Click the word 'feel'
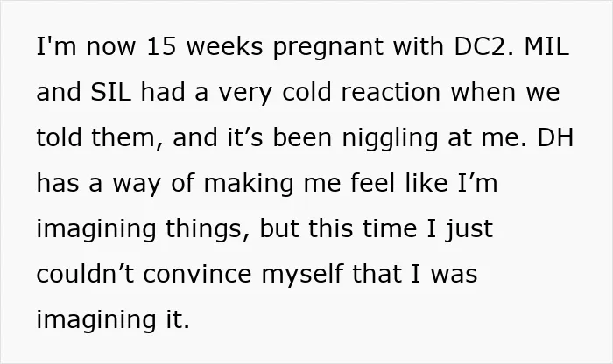 pos(372,182)
